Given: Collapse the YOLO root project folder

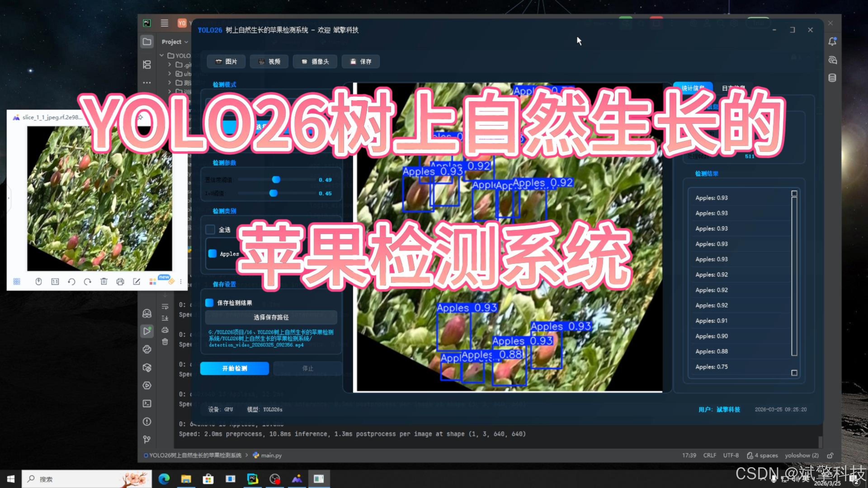Looking at the screenshot, I should tap(162, 55).
